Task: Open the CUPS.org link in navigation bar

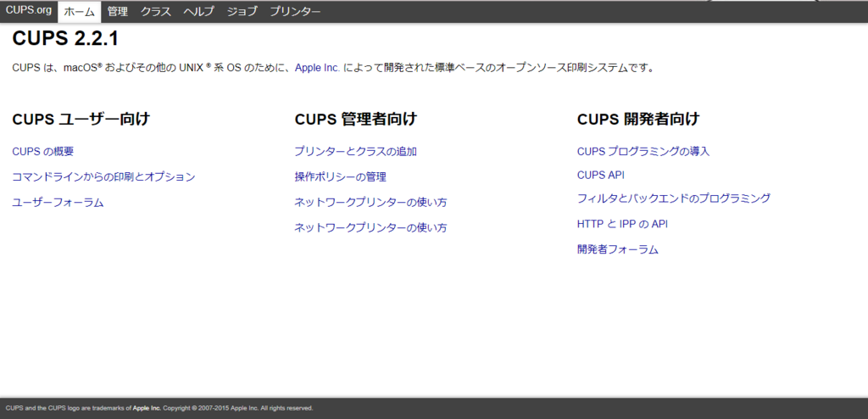Action: [28, 10]
